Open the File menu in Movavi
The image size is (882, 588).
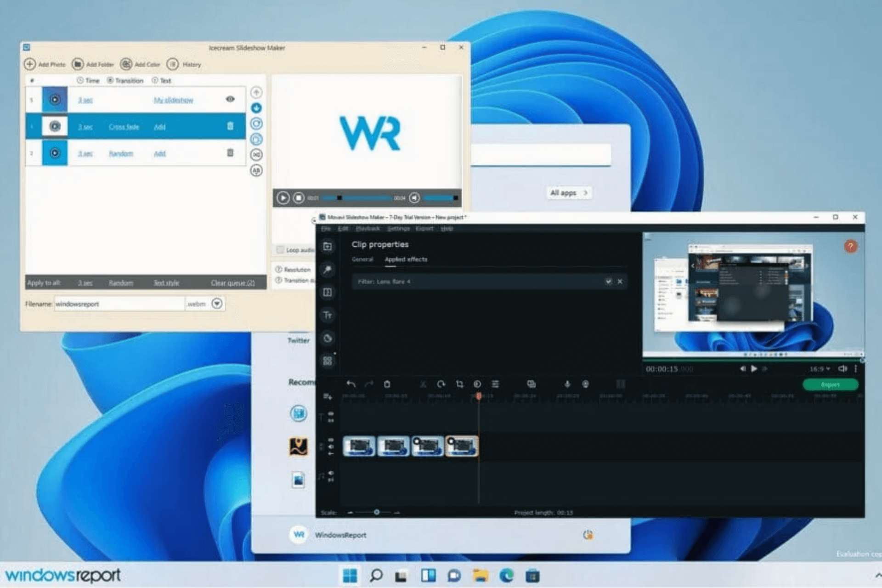pos(326,228)
